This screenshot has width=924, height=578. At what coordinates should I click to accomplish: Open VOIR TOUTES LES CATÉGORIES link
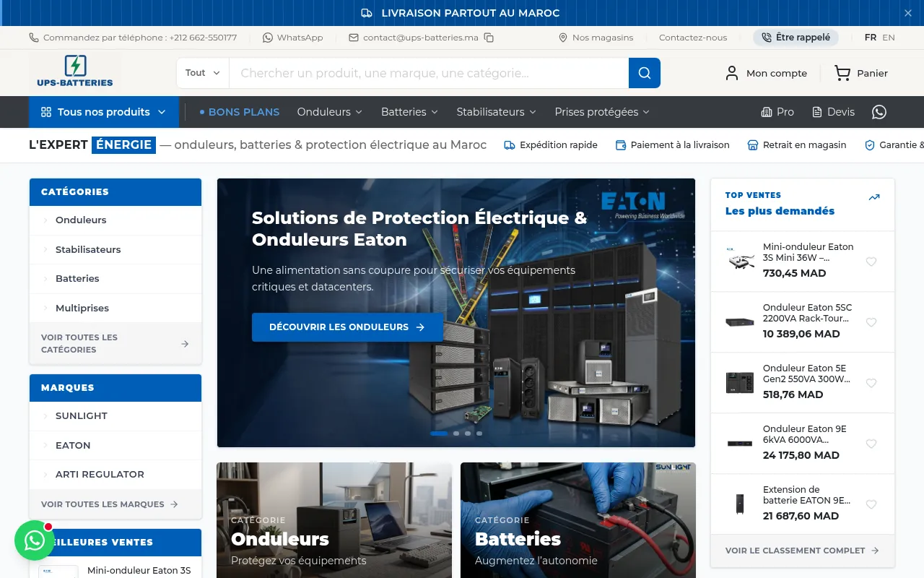pos(115,343)
